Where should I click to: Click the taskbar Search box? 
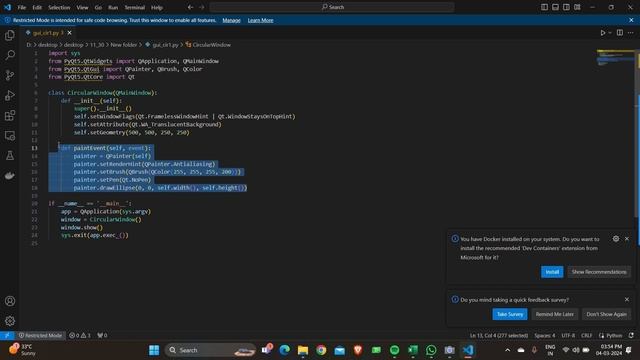pos(211,350)
